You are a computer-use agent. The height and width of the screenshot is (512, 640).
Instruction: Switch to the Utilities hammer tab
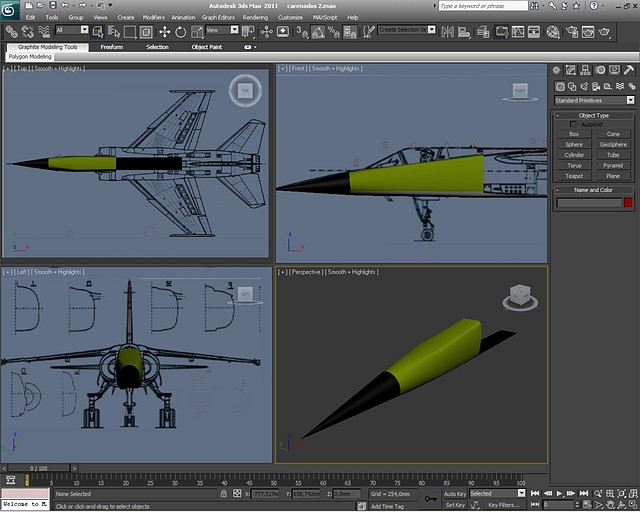coord(629,70)
